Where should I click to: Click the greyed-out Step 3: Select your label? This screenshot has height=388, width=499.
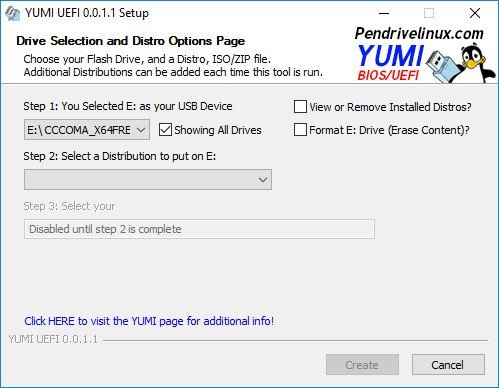click(x=69, y=206)
